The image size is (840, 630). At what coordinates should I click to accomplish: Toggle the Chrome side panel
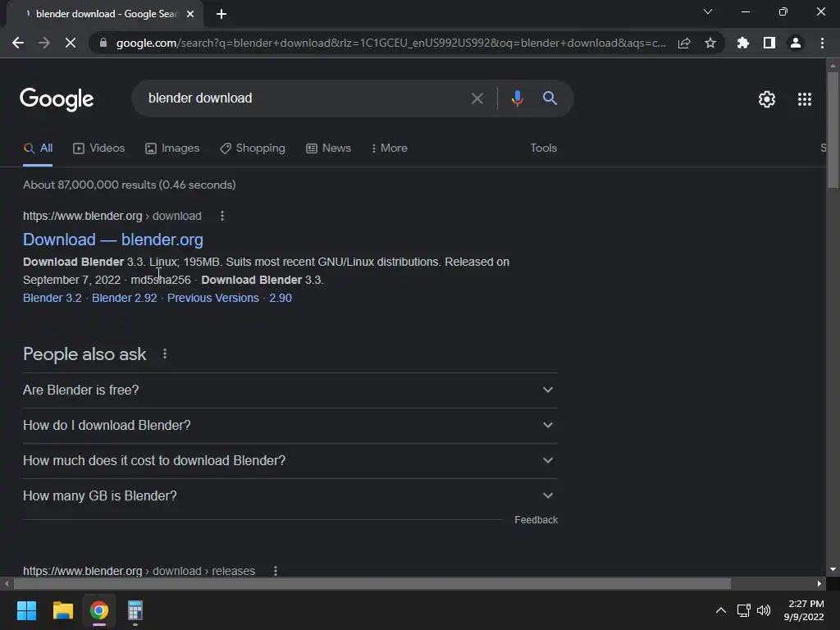(769, 43)
